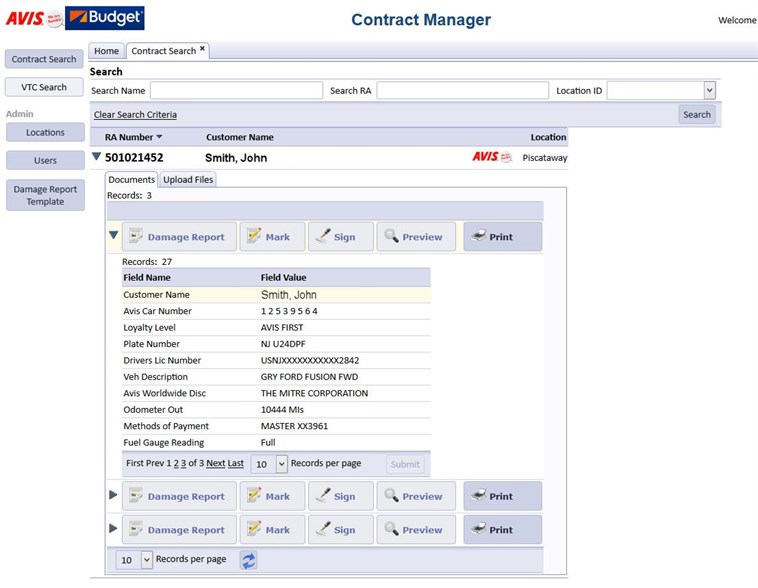Screen dimensions: 758x588
Task: Collapse the 501021452 contract row
Action: click(96, 156)
